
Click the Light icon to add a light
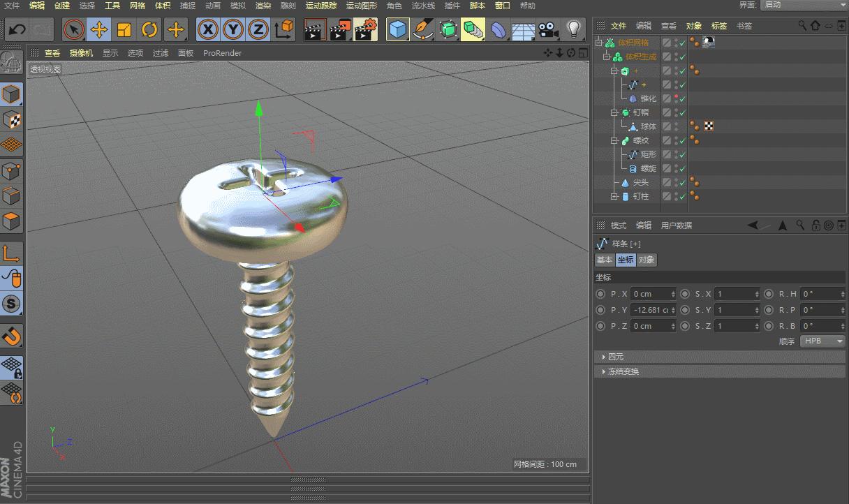(x=574, y=29)
